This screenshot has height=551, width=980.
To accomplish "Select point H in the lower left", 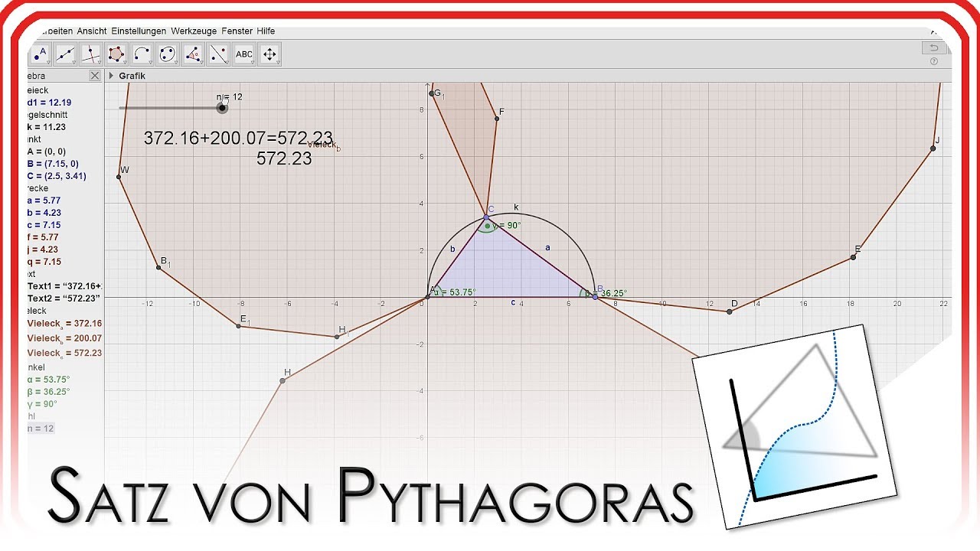I will pyautogui.click(x=283, y=380).
